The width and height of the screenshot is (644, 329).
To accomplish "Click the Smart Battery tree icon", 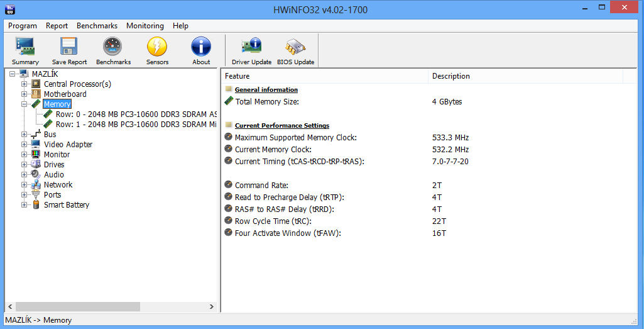I will [x=36, y=205].
